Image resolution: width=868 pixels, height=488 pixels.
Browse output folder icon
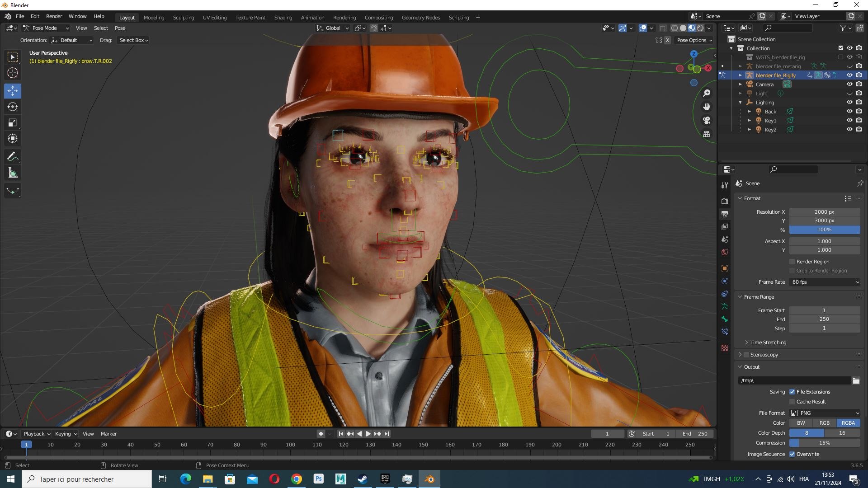(x=856, y=380)
